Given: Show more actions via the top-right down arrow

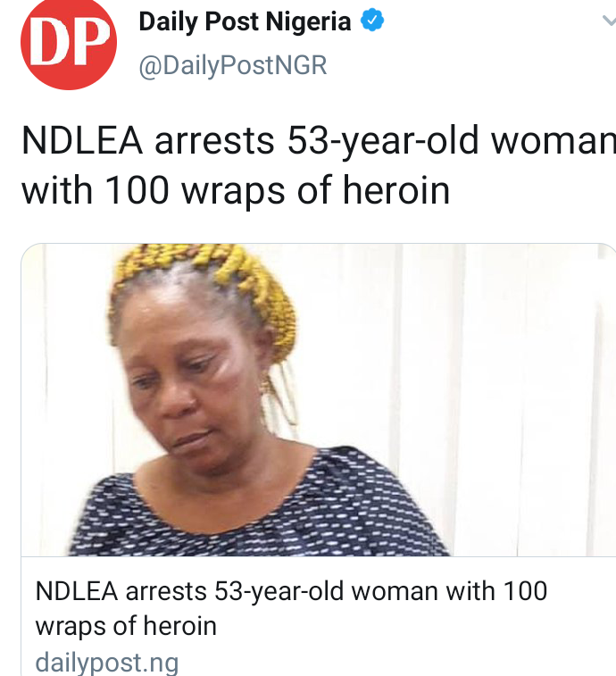Looking at the screenshot, I should click(x=609, y=21).
